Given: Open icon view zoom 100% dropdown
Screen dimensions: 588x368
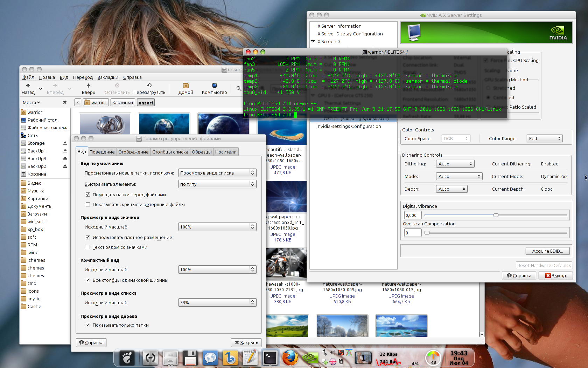Looking at the screenshot, I should pos(217,227).
